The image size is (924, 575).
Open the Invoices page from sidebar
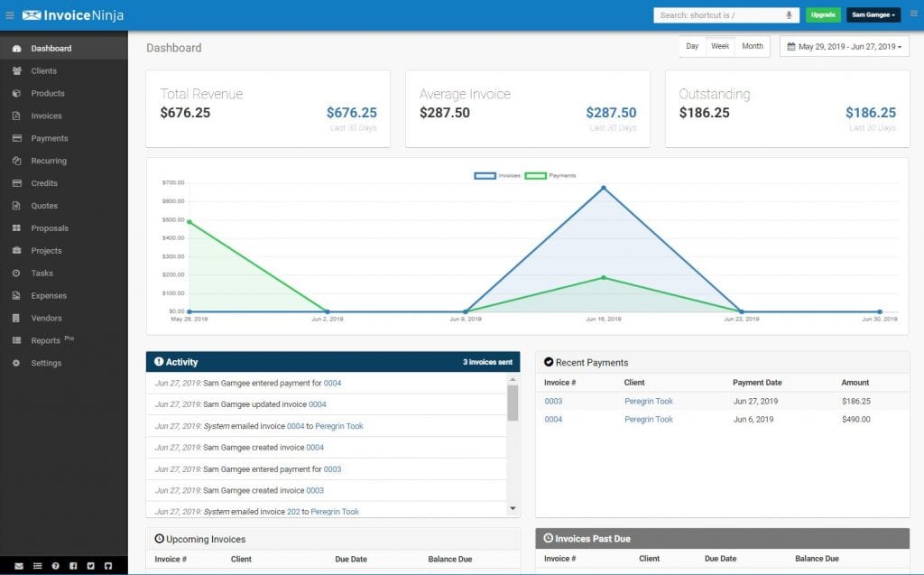point(45,116)
